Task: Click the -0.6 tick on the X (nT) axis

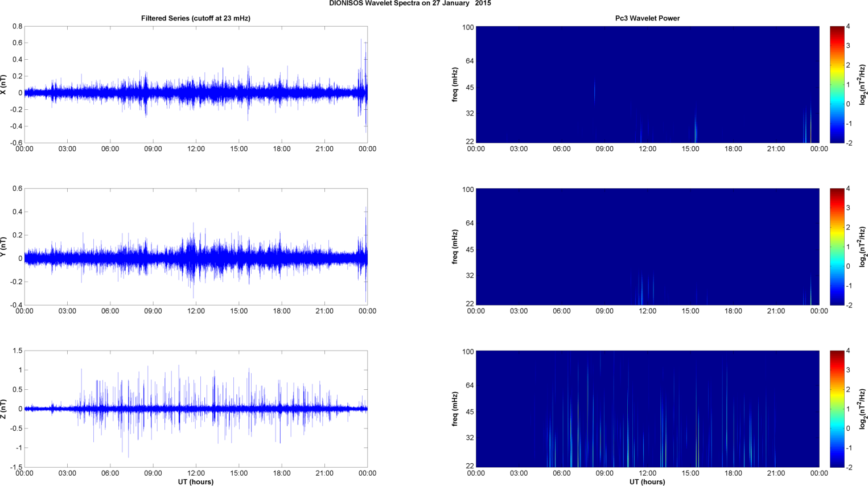Action: [16, 143]
